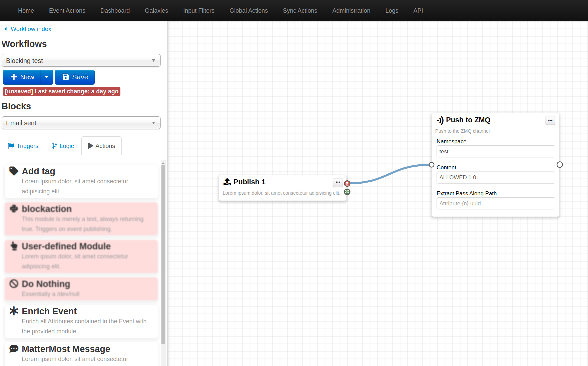Expand the Email sent blocks dropdown

click(81, 123)
